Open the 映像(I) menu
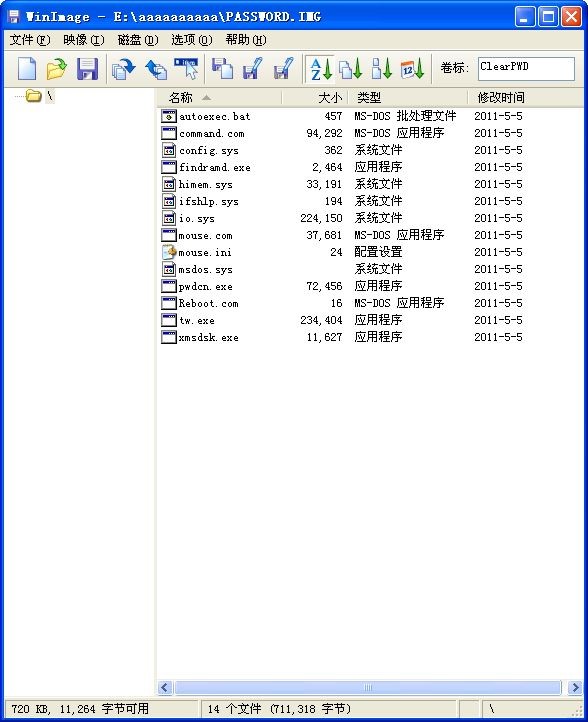This screenshot has width=588, height=722. click(x=84, y=40)
